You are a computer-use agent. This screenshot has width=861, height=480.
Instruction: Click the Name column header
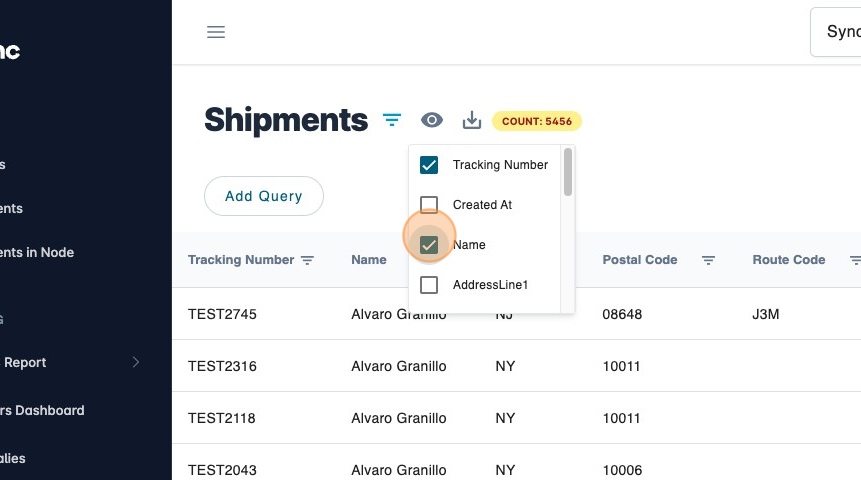tap(369, 260)
